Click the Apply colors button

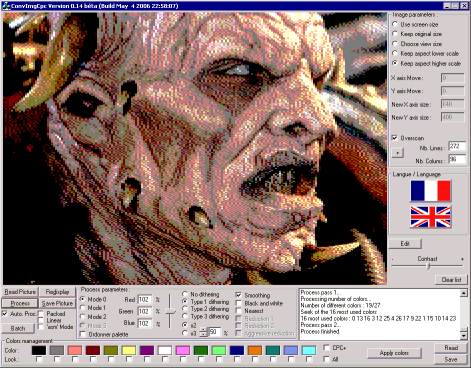[394, 353]
